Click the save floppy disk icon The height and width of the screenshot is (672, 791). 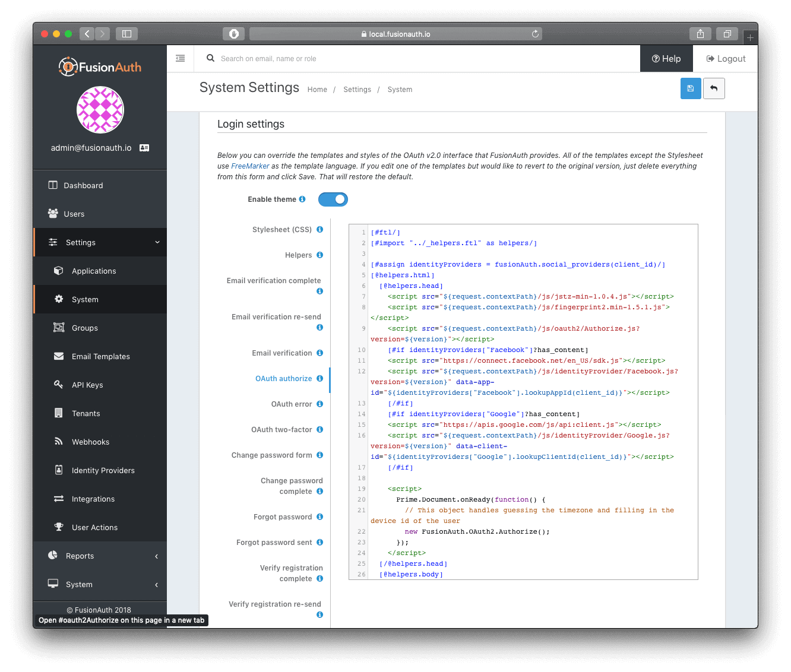point(691,88)
